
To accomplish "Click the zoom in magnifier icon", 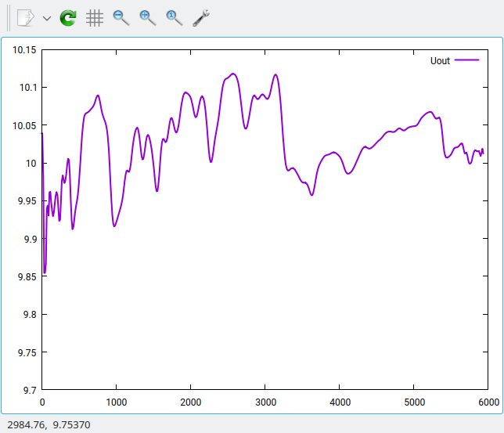I will [148, 18].
